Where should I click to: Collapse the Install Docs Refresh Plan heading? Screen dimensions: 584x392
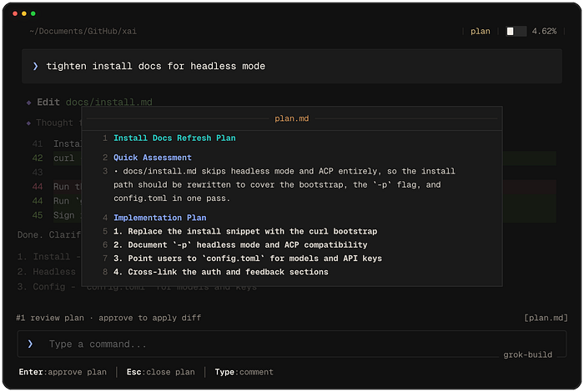point(174,138)
